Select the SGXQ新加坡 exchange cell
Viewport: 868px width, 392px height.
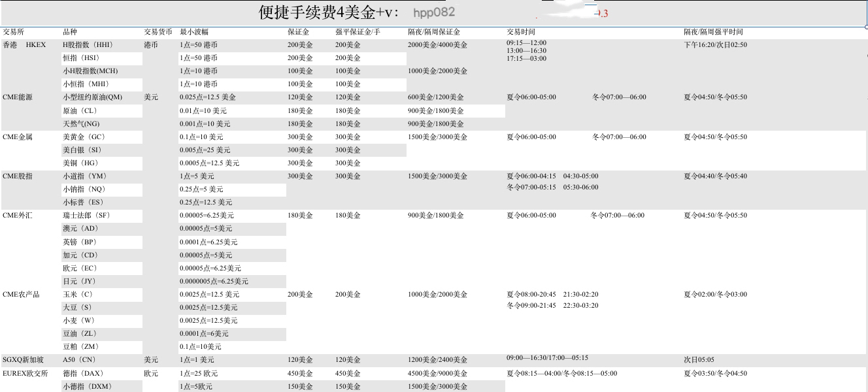tap(23, 360)
